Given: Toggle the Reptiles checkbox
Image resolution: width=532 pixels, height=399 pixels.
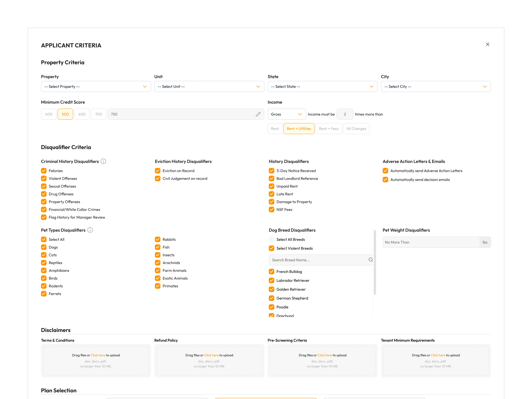Looking at the screenshot, I should pos(44,263).
